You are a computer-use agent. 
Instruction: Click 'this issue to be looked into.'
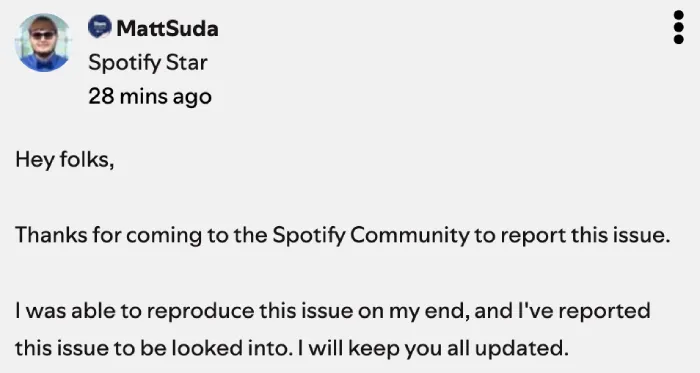pos(152,348)
